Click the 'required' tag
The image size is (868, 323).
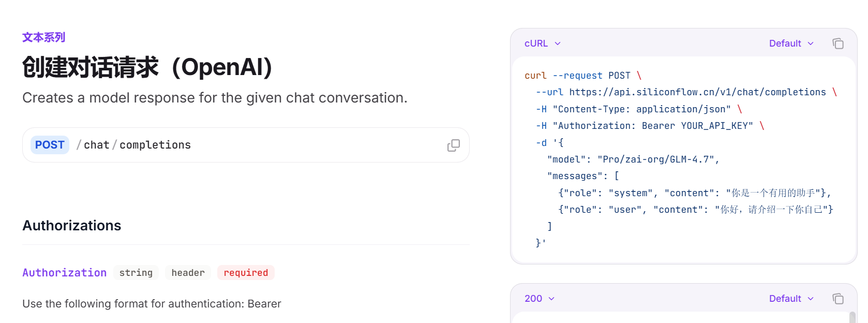pos(246,273)
